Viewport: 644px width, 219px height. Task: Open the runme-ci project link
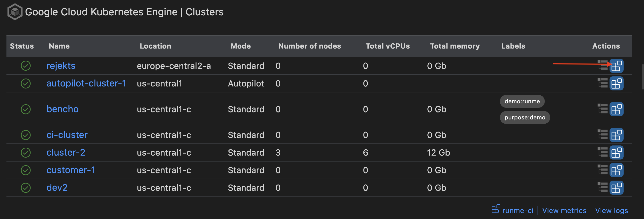[517, 211]
